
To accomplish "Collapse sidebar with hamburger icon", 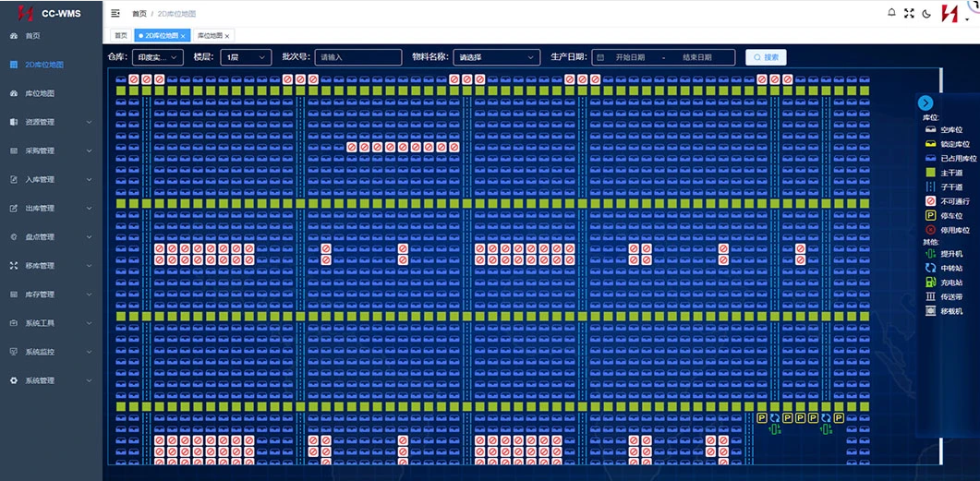I will click(115, 13).
